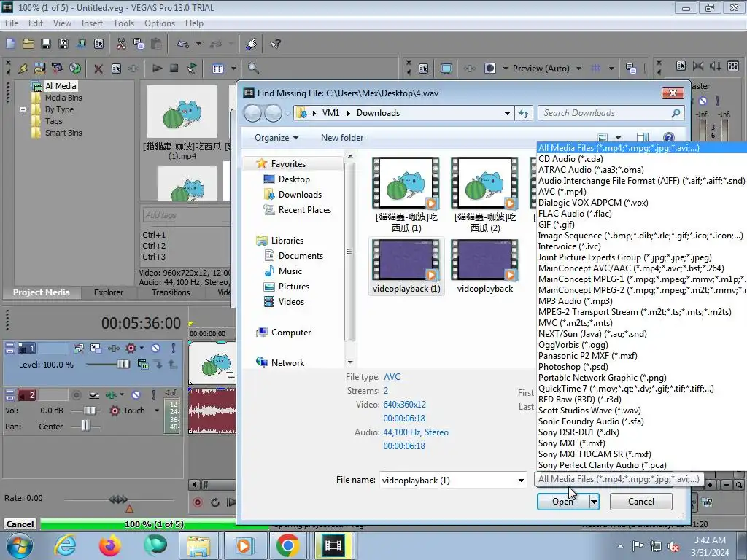747x560 pixels.
Task: Toggle Auto Preview in Project Media toolbar
Action: [192, 69]
